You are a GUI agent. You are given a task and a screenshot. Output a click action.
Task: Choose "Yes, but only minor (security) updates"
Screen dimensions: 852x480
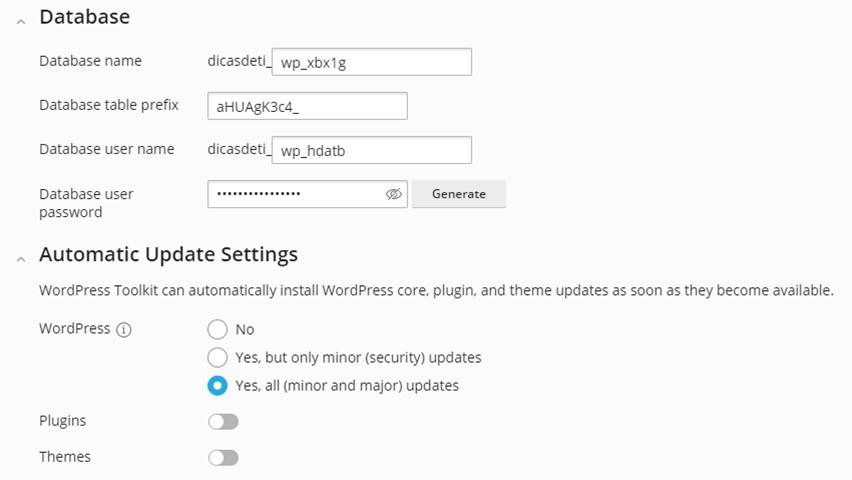(x=217, y=357)
